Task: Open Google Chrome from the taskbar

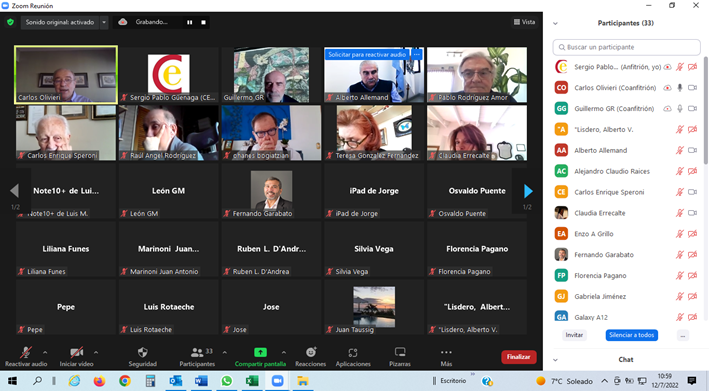Action: (x=124, y=381)
